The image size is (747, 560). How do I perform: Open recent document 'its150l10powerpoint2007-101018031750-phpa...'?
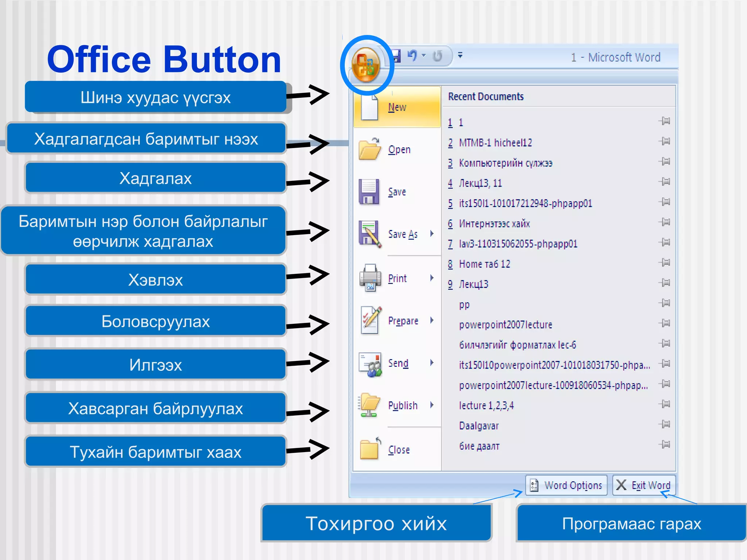click(554, 365)
